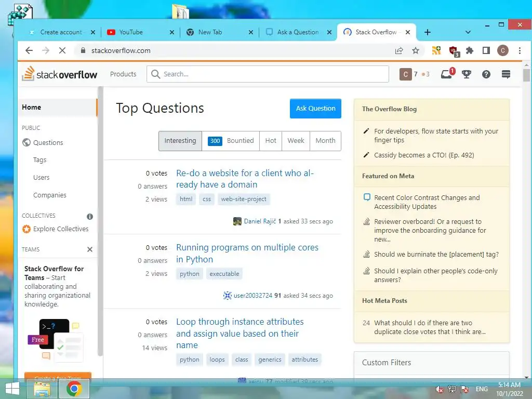Open the Chrome extensions puzzle icon
This screenshot has width=532, height=399.
470,50
